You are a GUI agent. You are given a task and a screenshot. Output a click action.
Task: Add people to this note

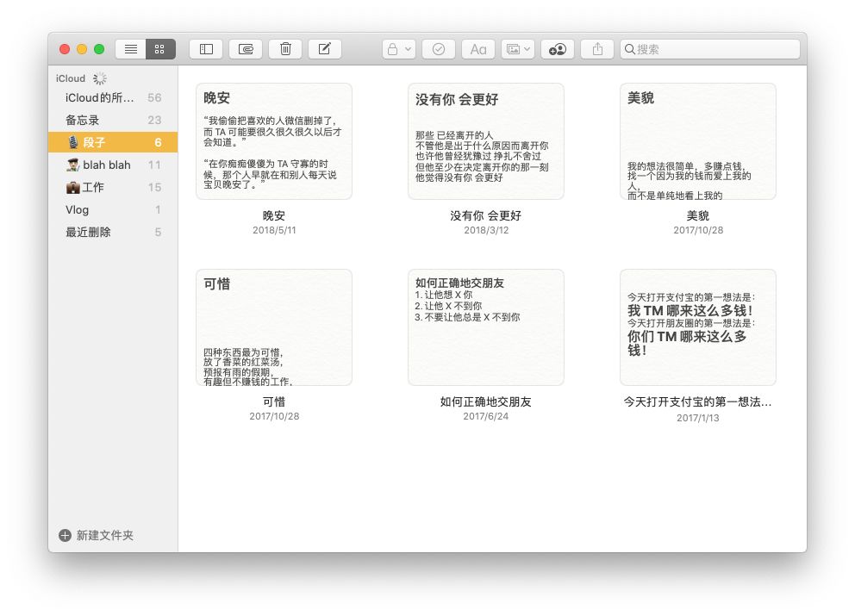click(558, 49)
